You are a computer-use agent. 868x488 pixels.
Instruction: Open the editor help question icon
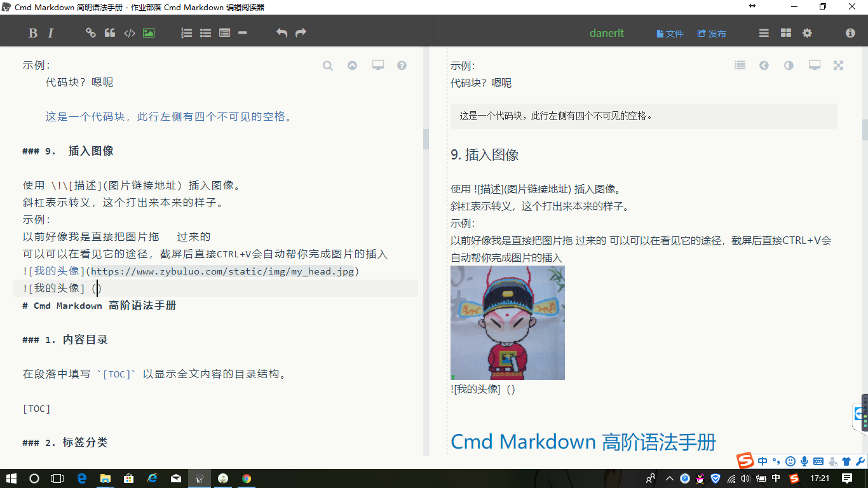click(x=402, y=65)
